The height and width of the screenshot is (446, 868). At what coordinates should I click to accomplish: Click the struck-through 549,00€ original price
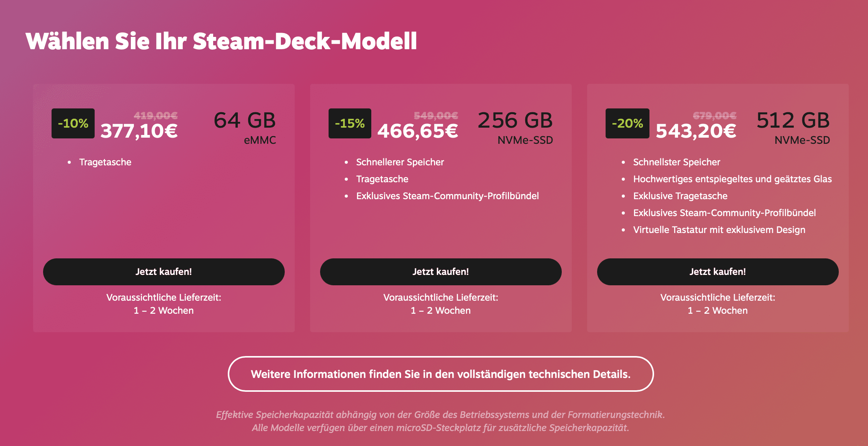pyautogui.click(x=436, y=115)
